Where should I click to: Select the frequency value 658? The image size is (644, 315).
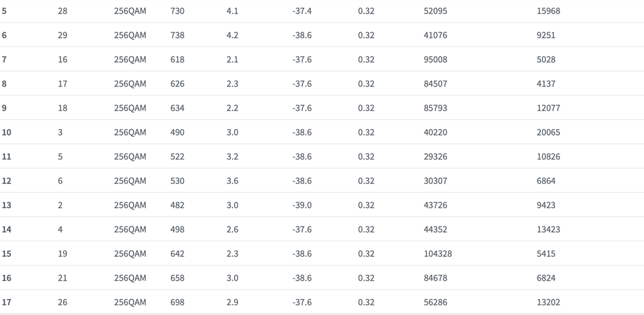click(177, 278)
